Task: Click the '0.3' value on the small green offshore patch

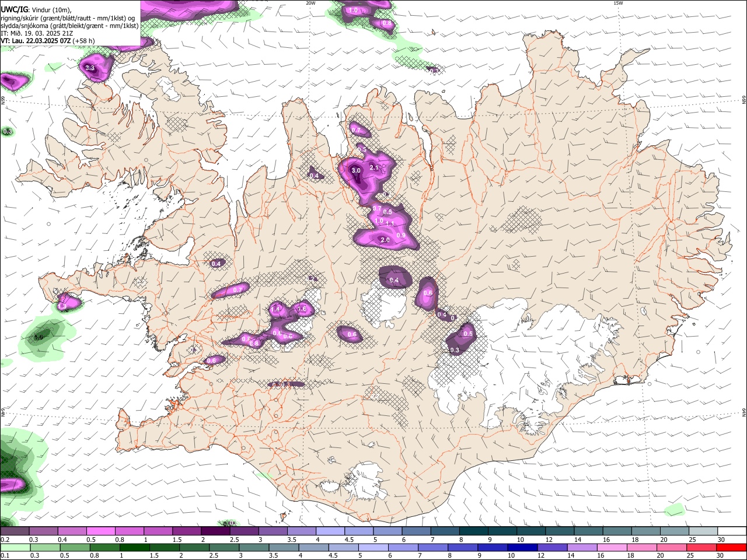Action: [x=8, y=132]
